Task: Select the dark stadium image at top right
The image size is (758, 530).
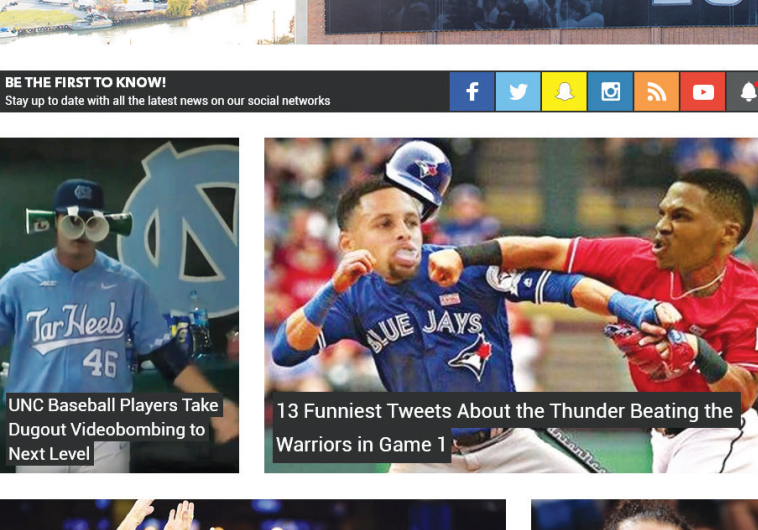Action: (530, 21)
